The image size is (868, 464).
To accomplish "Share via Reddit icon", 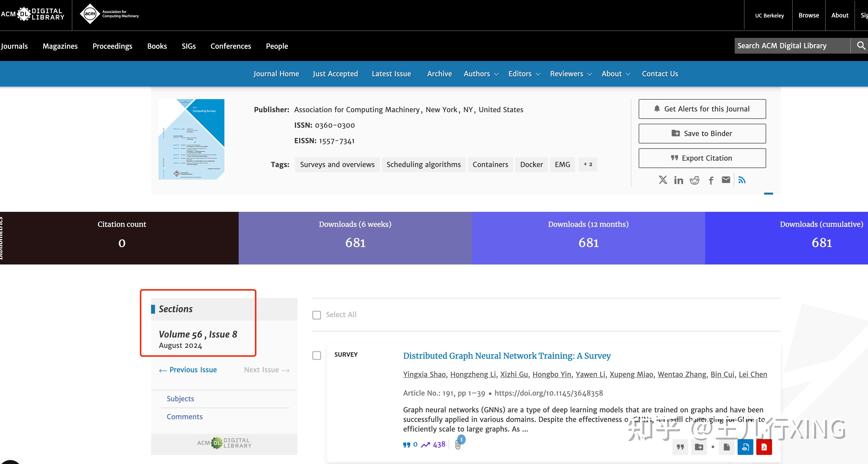I will (x=695, y=180).
